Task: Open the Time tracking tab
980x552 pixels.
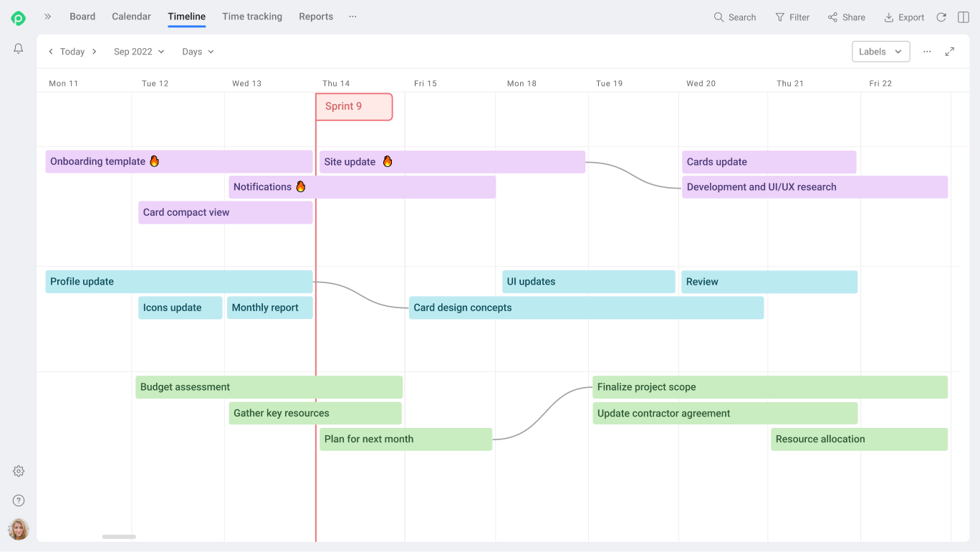Action: point(252,16)
